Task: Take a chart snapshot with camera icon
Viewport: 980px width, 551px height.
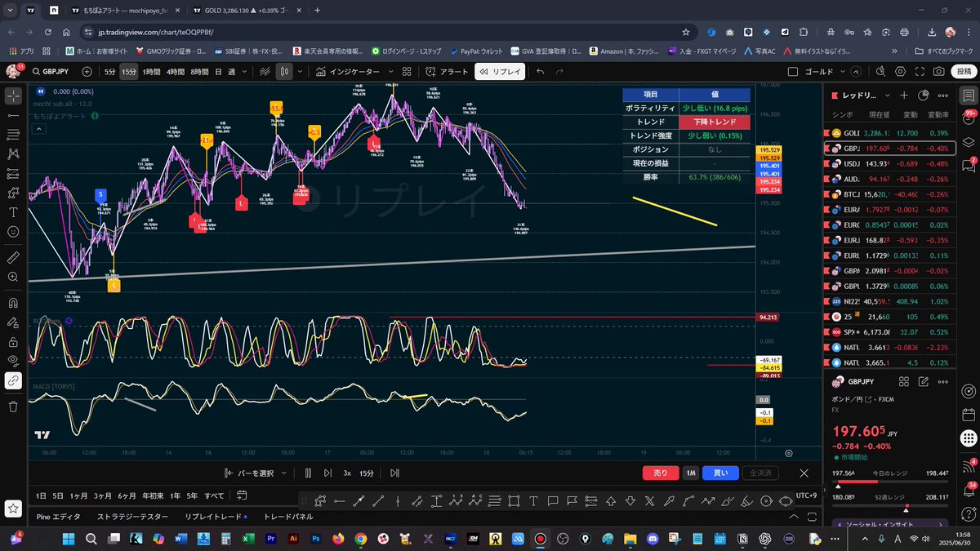Action: [x=939, y=72]
